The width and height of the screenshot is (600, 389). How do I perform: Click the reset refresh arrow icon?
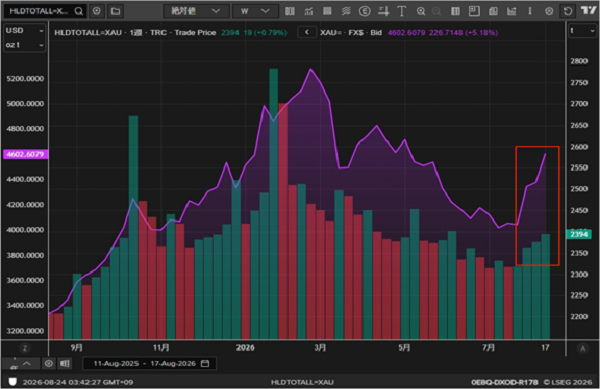coord(568,11)
